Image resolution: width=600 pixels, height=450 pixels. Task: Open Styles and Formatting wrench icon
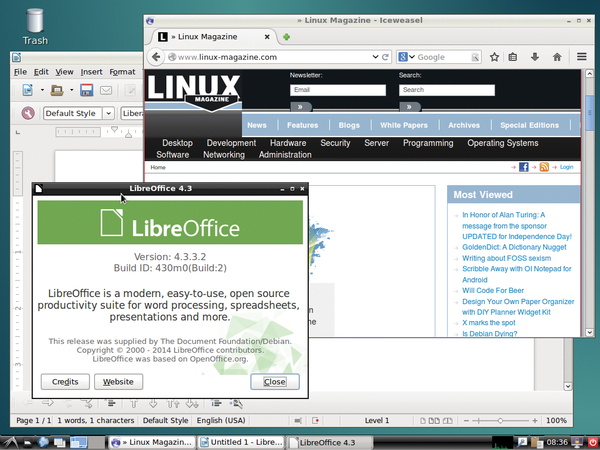click(x=28, y=113)
